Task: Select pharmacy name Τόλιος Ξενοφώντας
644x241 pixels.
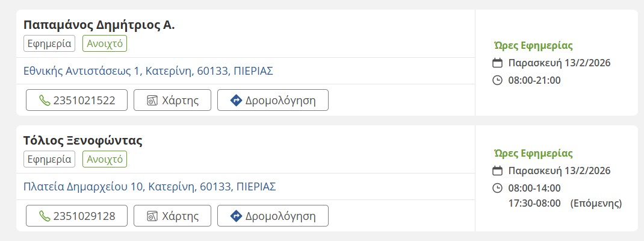Action: pyautogui.click(x=83, y=141)
